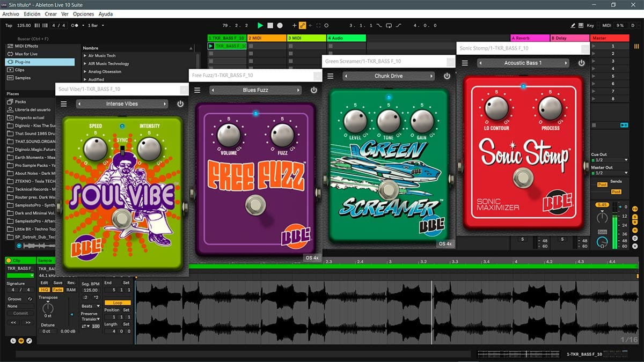Viewport: 644px width, 362px height.
Task: Select Clips category in the browser
Action: pos(40,70)
